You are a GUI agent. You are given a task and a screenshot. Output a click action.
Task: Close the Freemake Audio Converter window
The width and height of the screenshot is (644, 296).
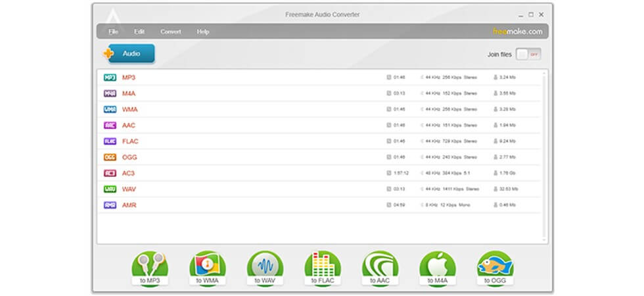coord(541,14)
